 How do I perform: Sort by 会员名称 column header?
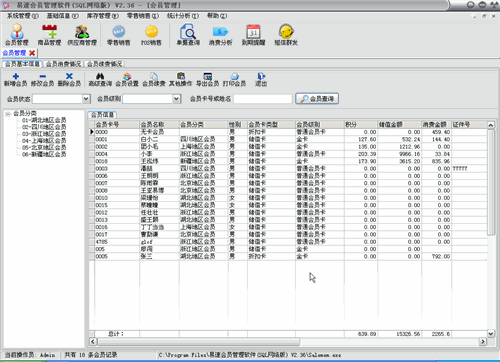159,125
